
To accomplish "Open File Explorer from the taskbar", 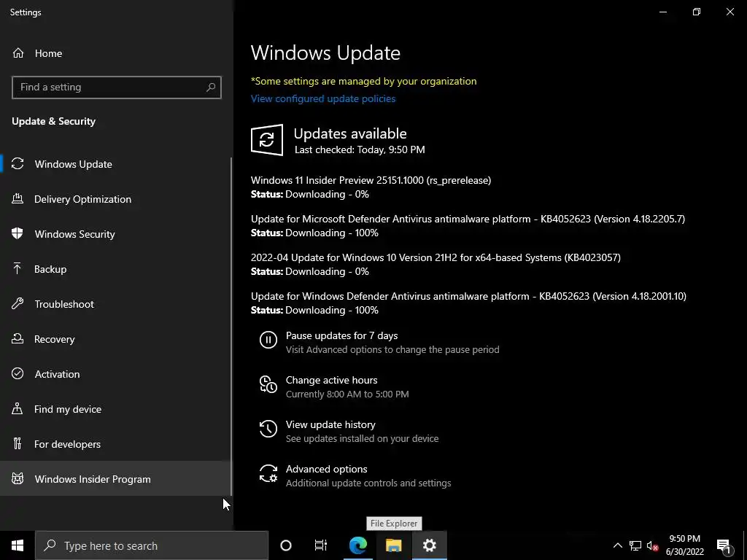I will pos(393,545).
